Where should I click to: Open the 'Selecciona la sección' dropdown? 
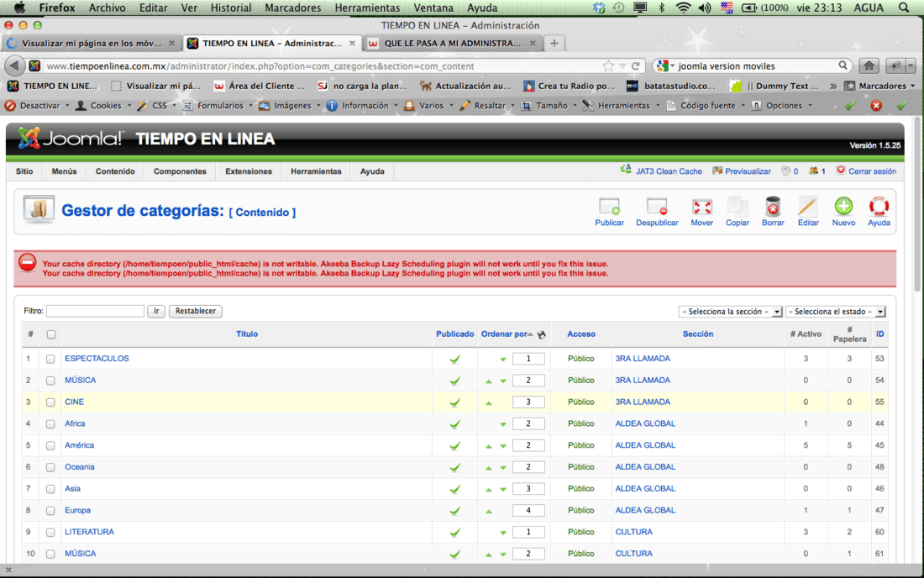click(x=731, y=312)
